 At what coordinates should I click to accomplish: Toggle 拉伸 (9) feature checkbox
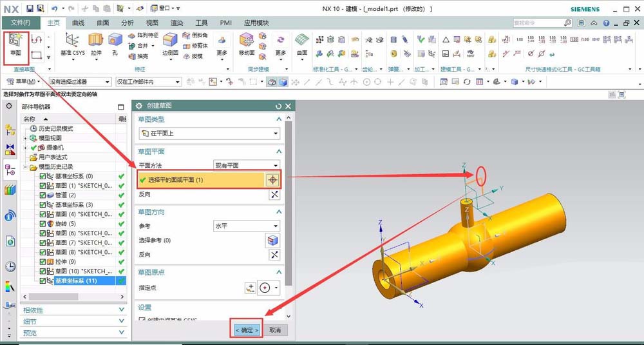pos(43,262)
